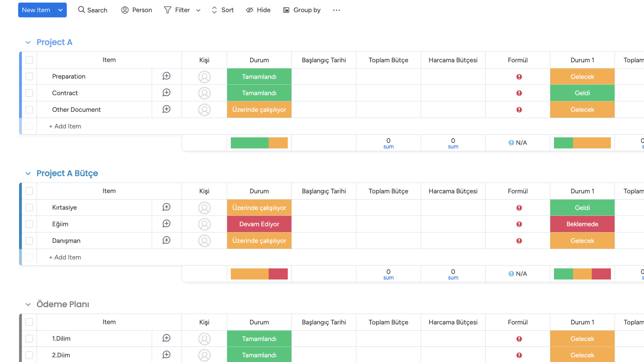Check the select-all checkbox in Project A Bütçe
The height and width of the screenshot is (362, 644).
point(29,191)
